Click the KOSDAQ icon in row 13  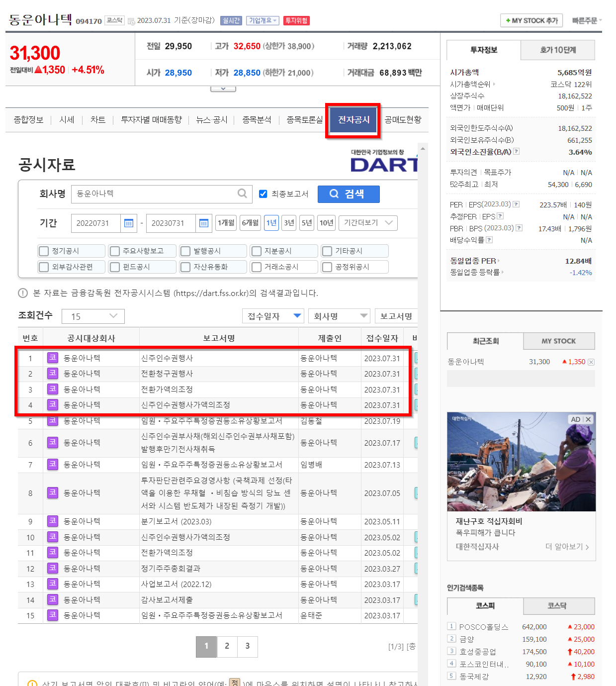pyautogui.click(x=53, y=584)
